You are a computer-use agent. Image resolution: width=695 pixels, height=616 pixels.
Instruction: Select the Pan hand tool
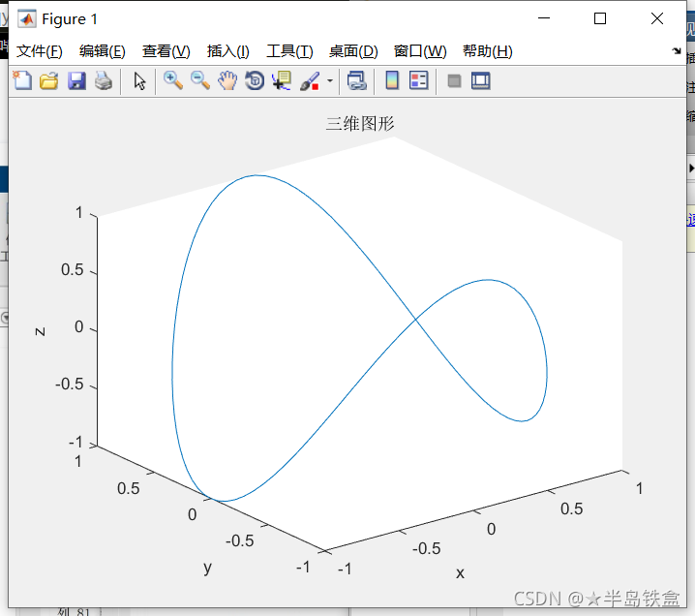(x=227, y=81)
